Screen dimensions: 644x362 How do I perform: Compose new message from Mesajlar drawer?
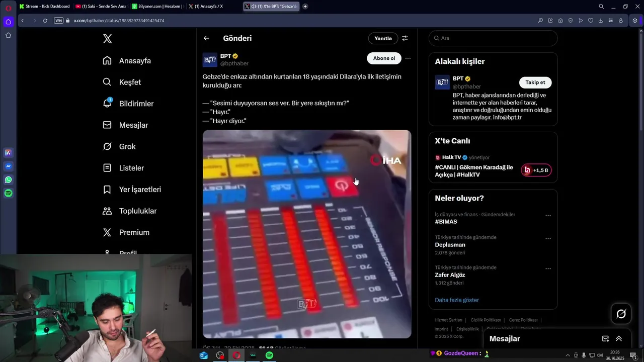point(605,339)
